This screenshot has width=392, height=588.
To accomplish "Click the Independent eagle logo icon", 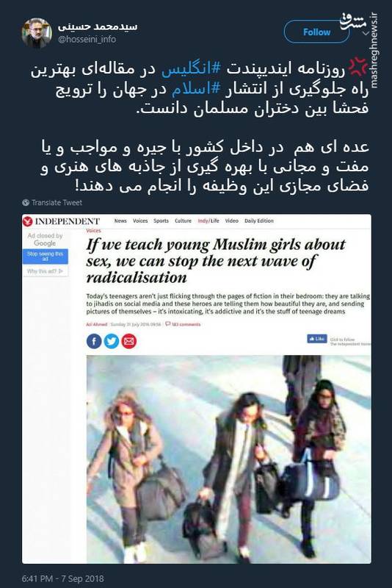I will click(27, 221).
